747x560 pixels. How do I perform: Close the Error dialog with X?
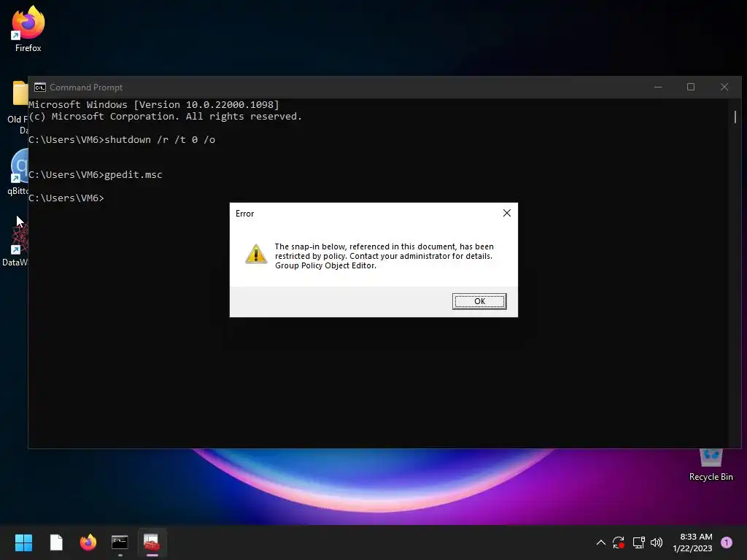(507, 213)
